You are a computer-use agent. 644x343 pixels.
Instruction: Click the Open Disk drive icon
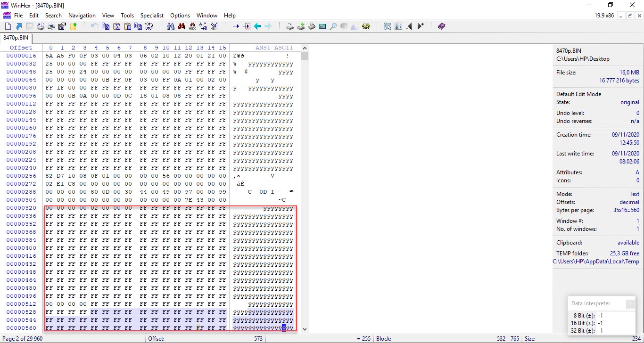point(290,26)
